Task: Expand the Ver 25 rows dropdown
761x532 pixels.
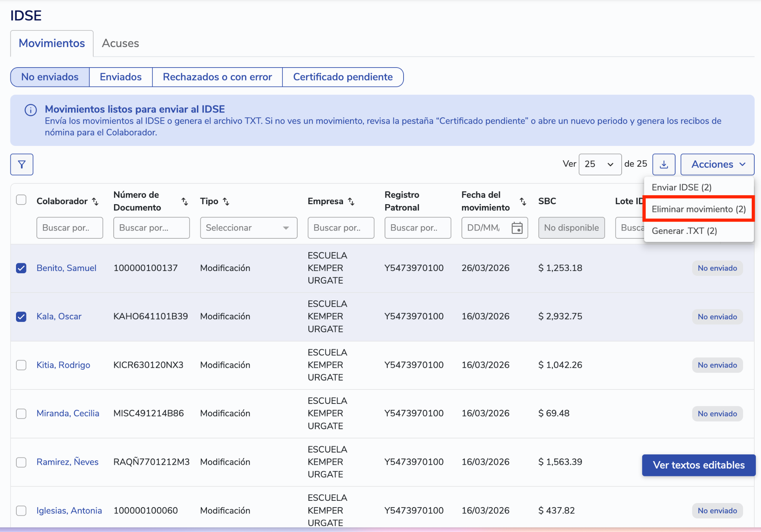Action: click(x=600, y=164)
